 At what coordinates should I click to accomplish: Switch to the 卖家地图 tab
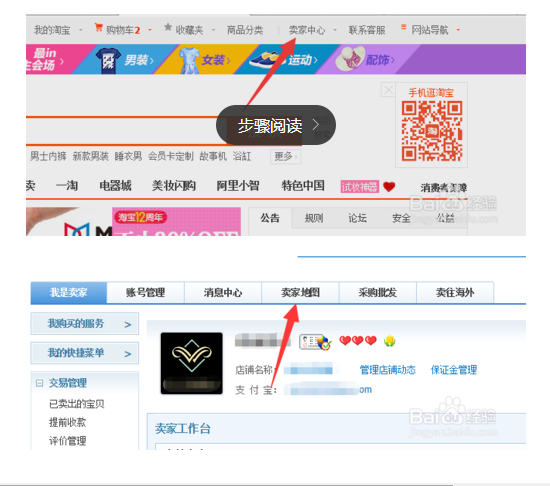pyautogui.click(x=300, y=292)
